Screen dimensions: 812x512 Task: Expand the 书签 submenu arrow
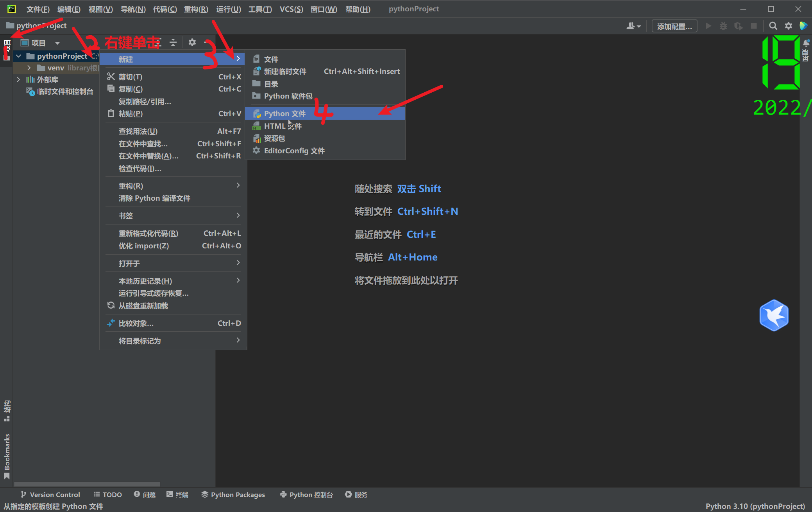coord(238,215)
